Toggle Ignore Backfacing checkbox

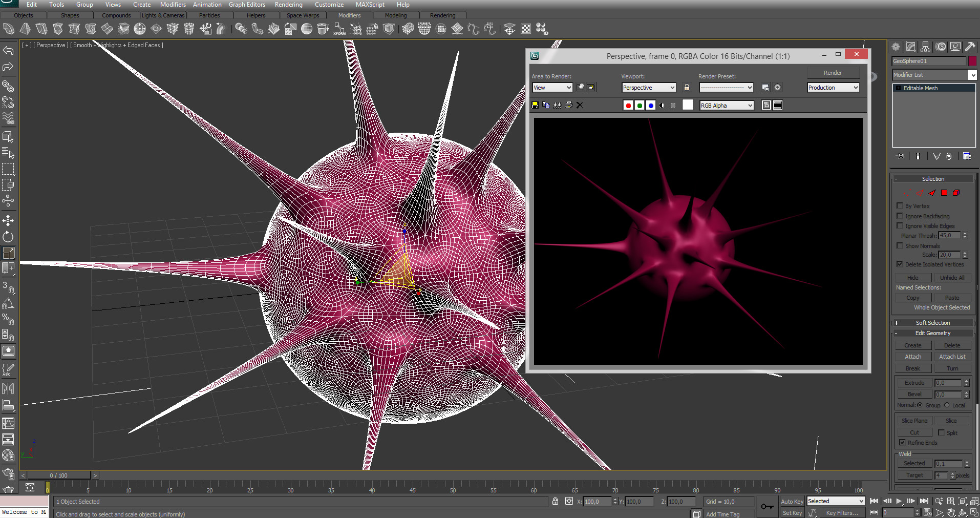tap(900, 216)
